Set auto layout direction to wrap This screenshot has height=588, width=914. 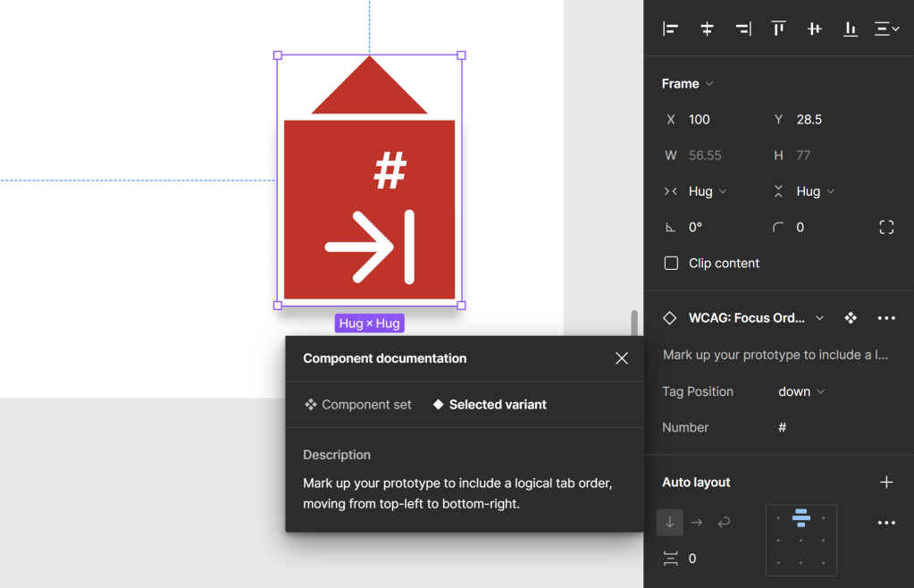pyautogui.click(x=724, y=523)
